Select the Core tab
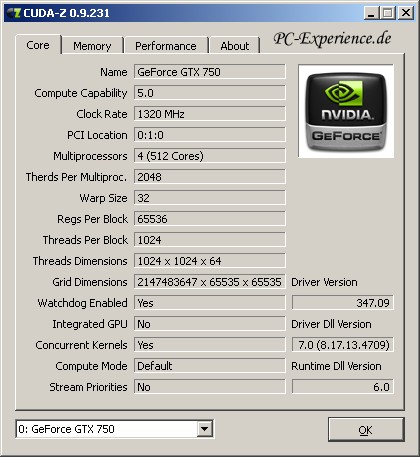420x457 pixels. [x=38, y=45]
